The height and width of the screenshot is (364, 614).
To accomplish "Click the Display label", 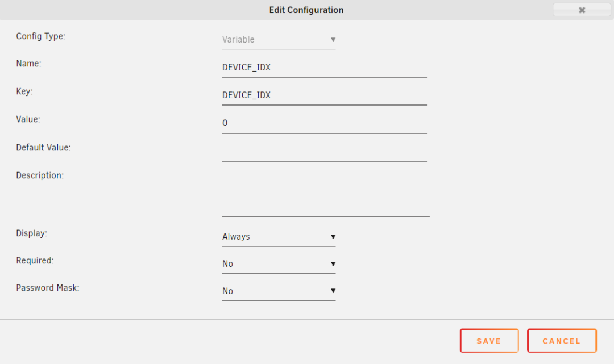I will click(31, 233).
